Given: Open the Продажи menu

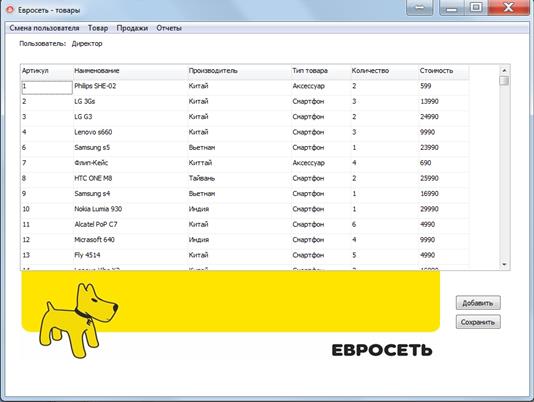Looking at the screenshot, I should click(x=132, y=28).
